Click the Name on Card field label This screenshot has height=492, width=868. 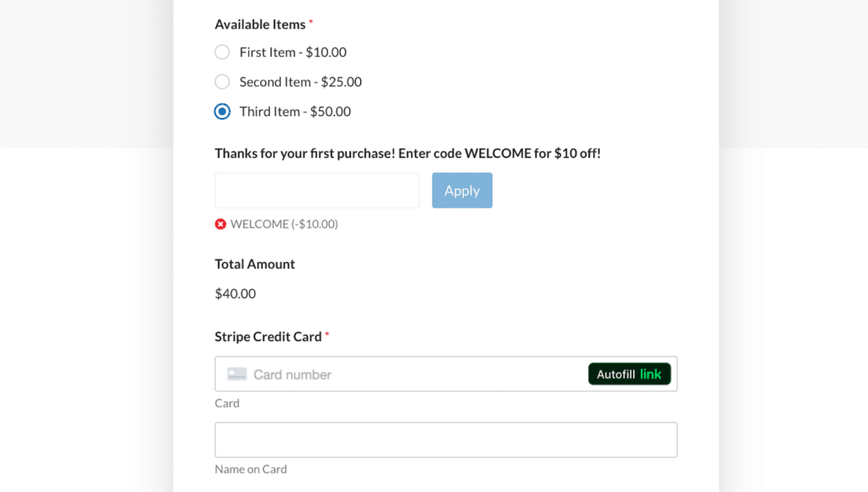tap(251, 469)
